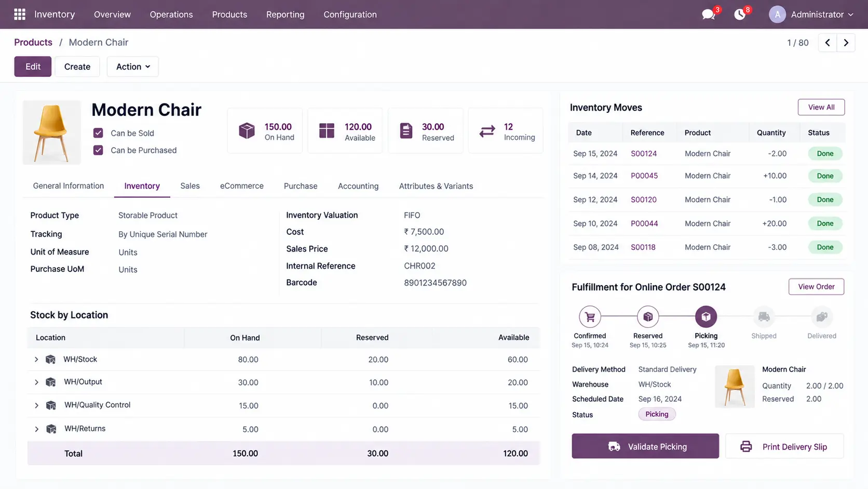868x489 pixels.
Task: Click the View Order button
Action: click(816, 287)
